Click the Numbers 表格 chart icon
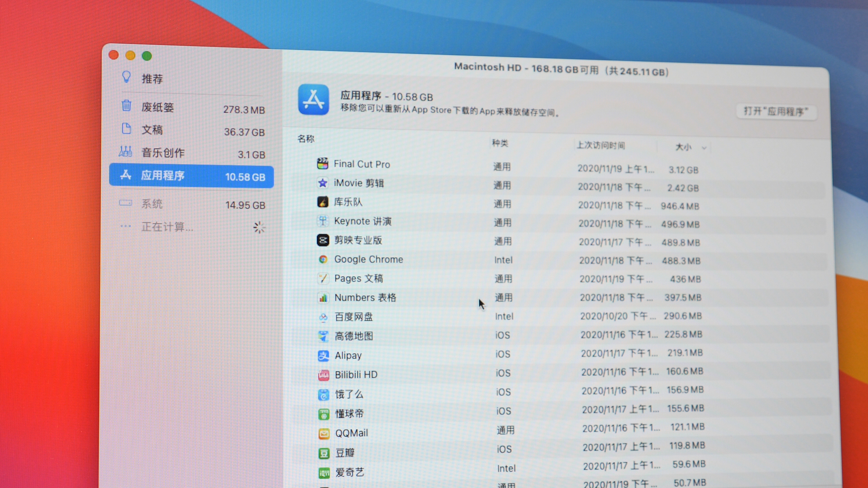868x488 pixels. pos(323,298)
